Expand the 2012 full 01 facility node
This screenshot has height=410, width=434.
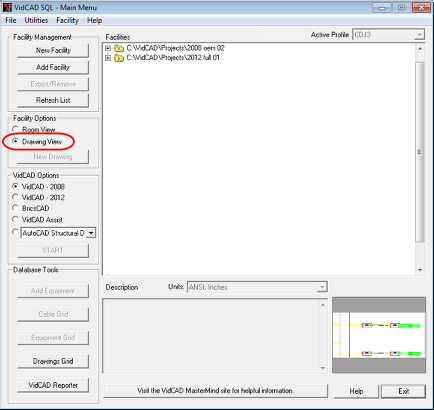tap(108, 58)
